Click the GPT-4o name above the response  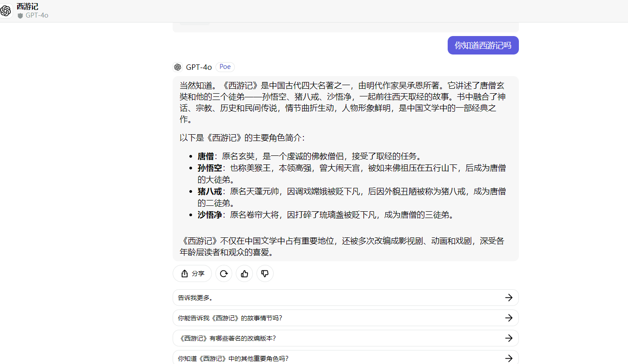(x=199, y=67)
